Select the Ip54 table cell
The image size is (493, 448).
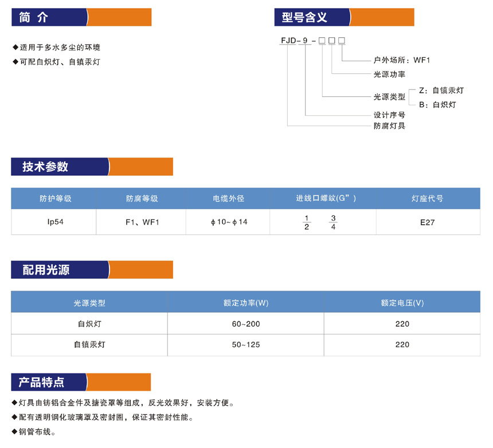tap(55, 222)
